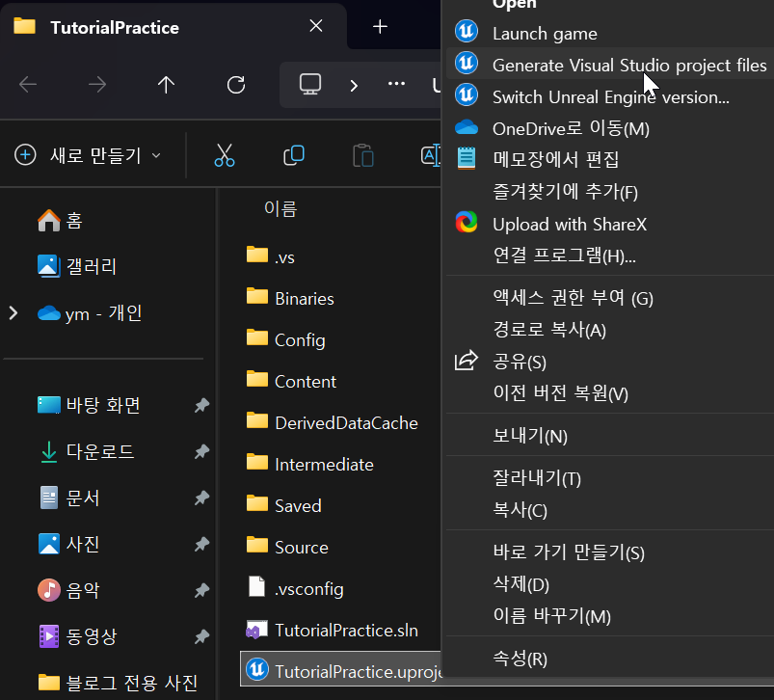Click the share arrow icon beside 공유(S)

466,361
